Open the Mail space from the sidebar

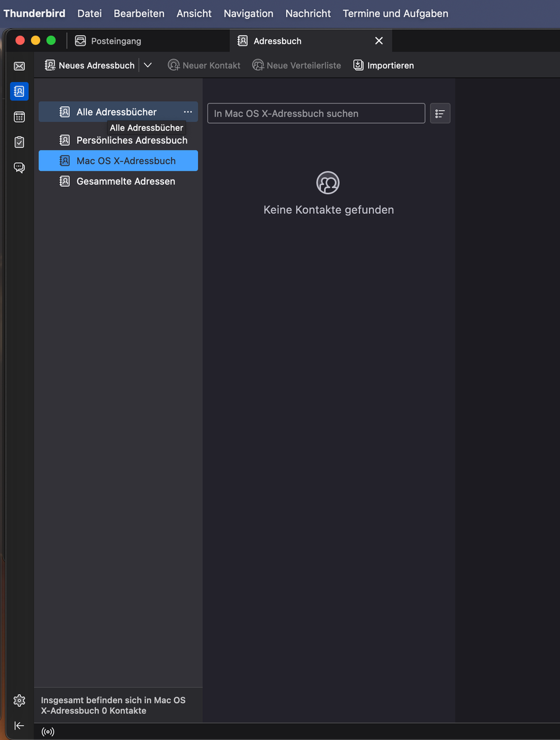[19, 66]
